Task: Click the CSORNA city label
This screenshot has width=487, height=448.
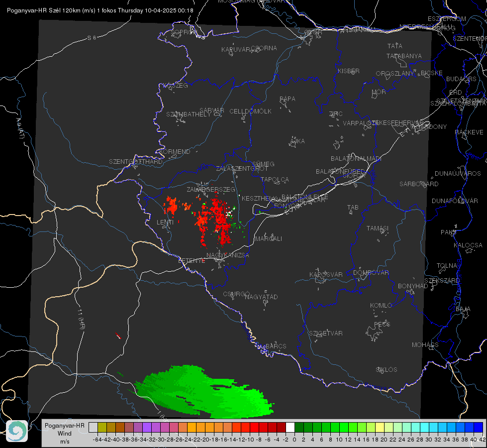Action: (x=264, y=48)
